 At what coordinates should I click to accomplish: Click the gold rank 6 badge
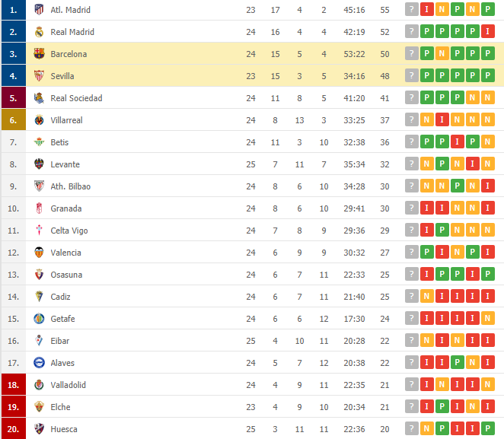click(13, 120)
